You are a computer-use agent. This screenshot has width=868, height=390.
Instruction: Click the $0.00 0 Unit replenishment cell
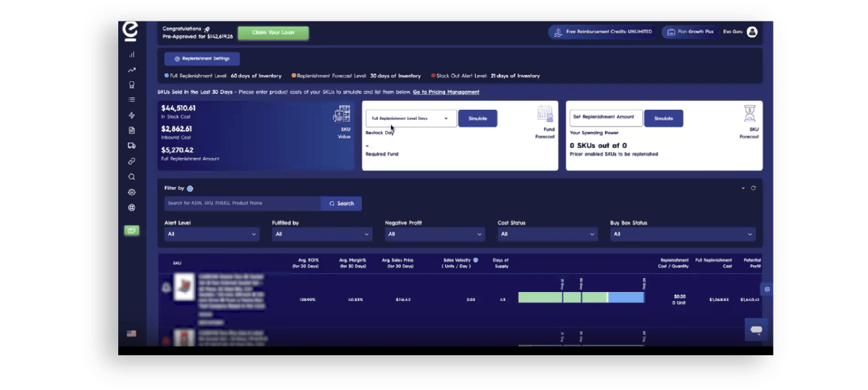tap(679, 300)
